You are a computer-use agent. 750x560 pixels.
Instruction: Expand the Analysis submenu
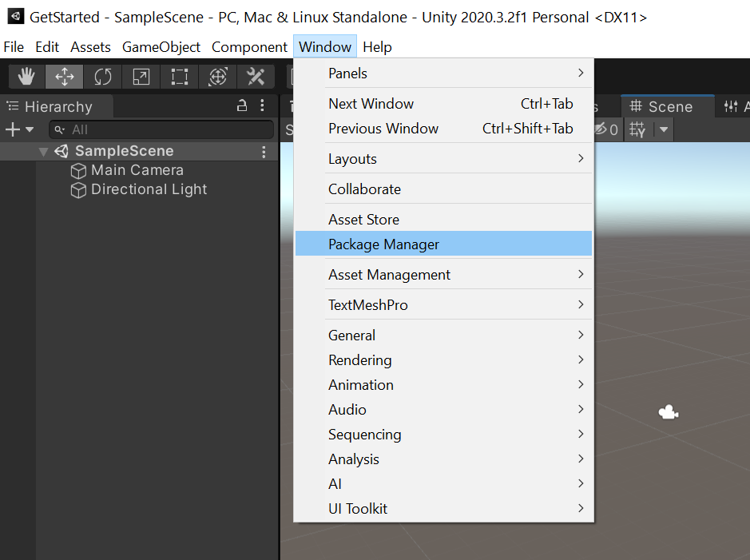[x=443, y=459]
